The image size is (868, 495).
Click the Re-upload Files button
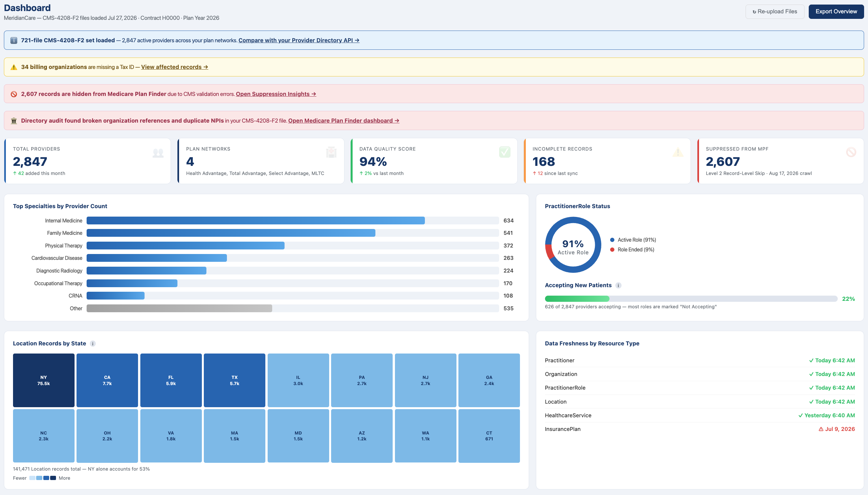point(775,12)
